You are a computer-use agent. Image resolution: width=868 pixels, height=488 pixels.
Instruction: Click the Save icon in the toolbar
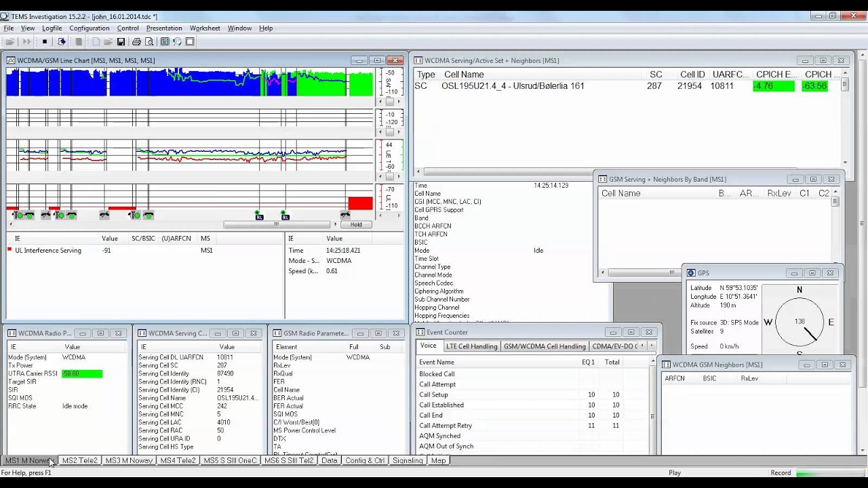tap(121, 42)
